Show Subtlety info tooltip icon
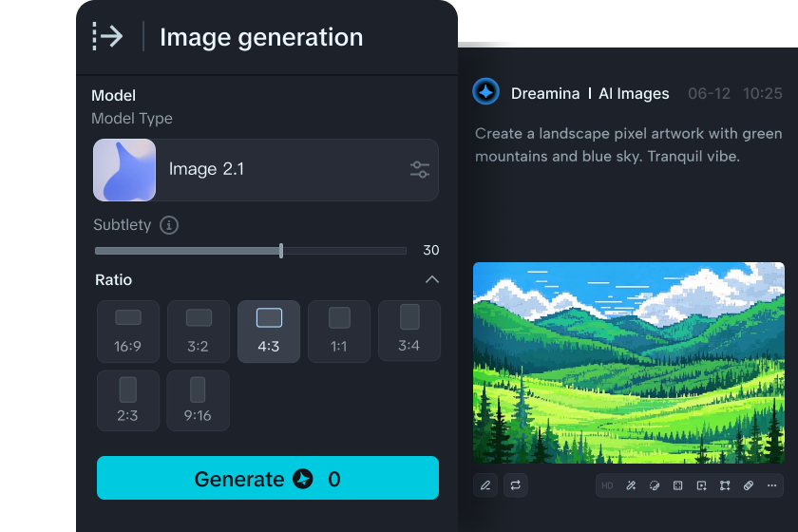 point(169,225)
